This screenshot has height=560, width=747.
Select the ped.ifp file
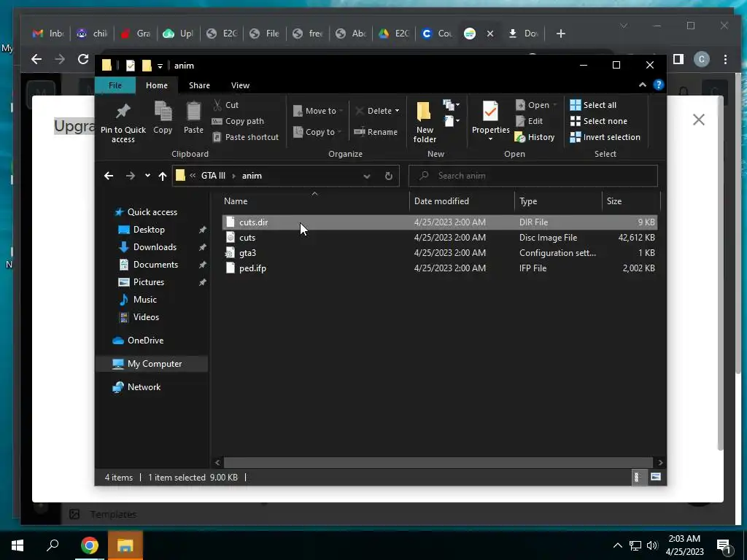[x=439, y=268]
